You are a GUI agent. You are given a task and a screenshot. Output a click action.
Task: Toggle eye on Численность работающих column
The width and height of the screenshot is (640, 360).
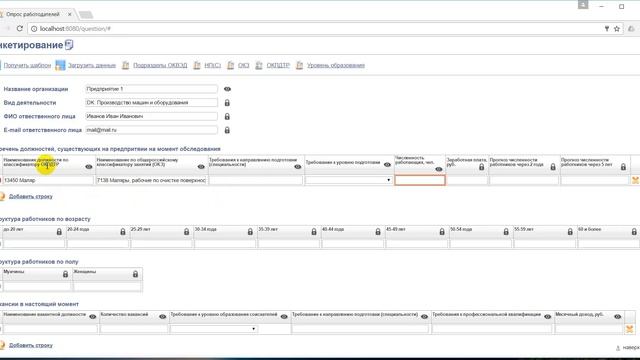[x=439, y=169]
